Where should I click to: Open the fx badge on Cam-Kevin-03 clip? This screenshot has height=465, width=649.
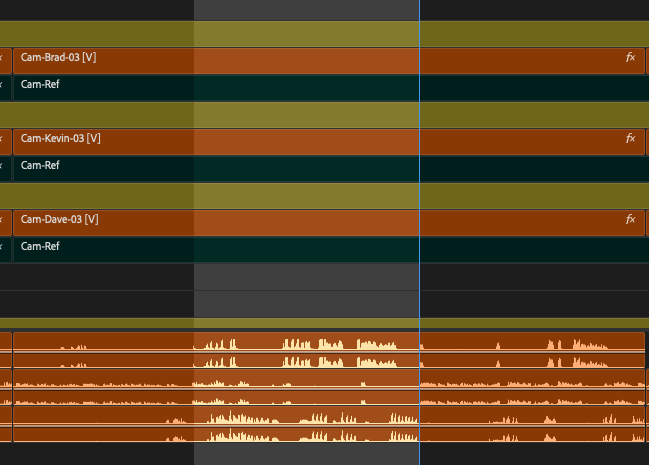point(630,139)
